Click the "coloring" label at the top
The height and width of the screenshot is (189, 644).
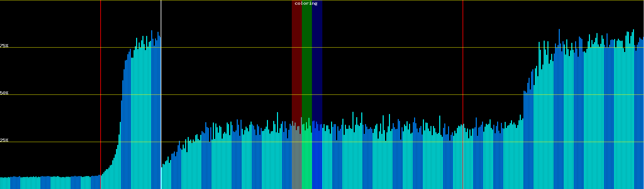(x=306, y=3)
